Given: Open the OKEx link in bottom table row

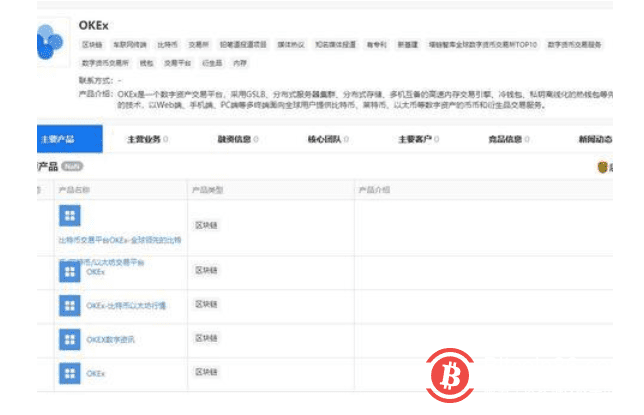Looking at the screenshot, I should coord(96,373).
